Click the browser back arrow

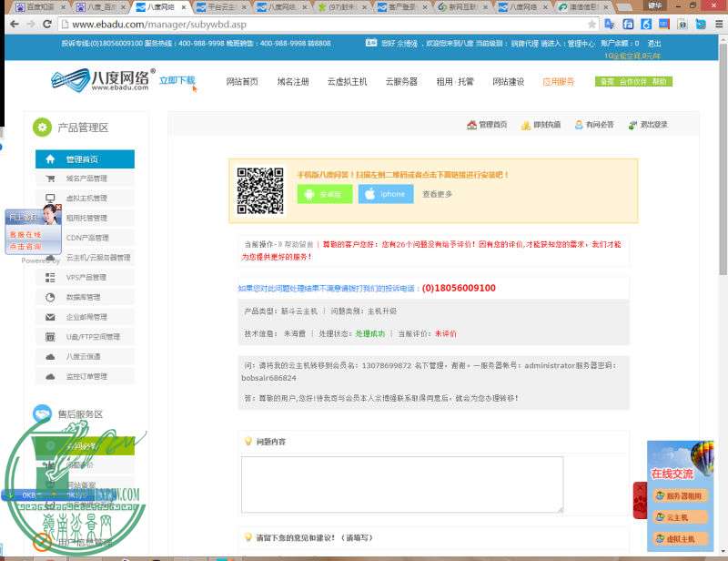point(15,25)
